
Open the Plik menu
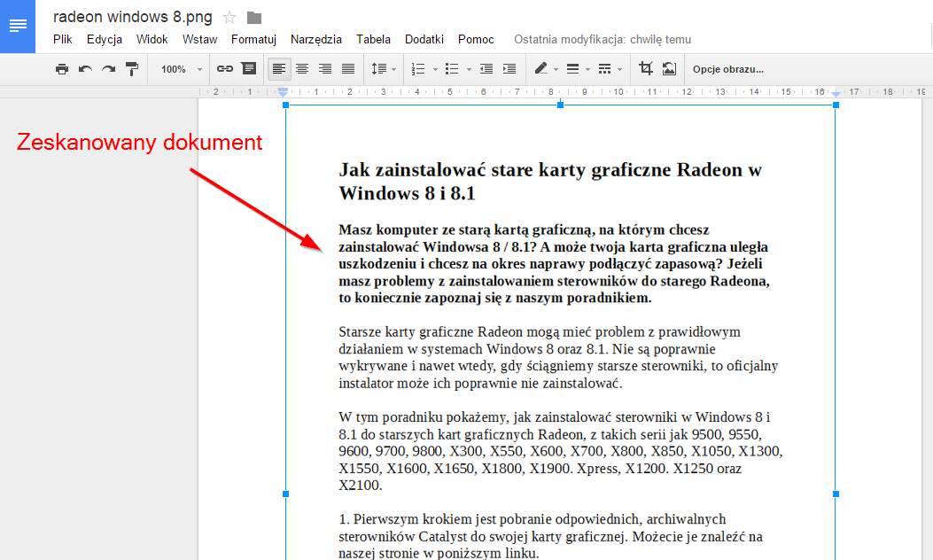[63, 39]
